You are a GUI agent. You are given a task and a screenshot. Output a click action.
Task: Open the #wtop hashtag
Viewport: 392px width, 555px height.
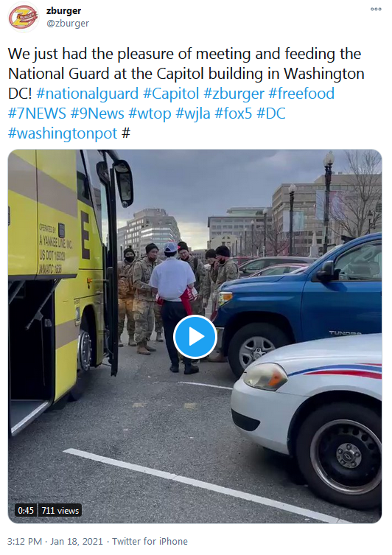coord(150,114)
